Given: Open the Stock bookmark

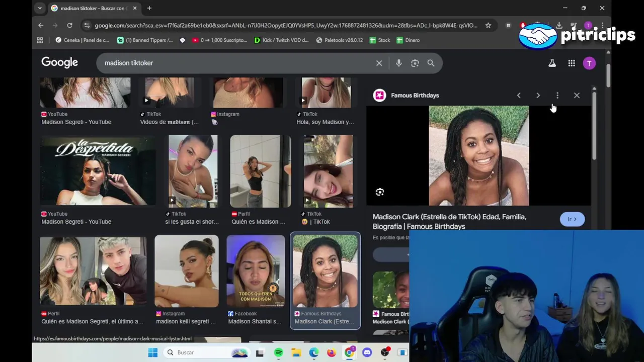Looking at the screenshot, I should click(x=380, y=40).
